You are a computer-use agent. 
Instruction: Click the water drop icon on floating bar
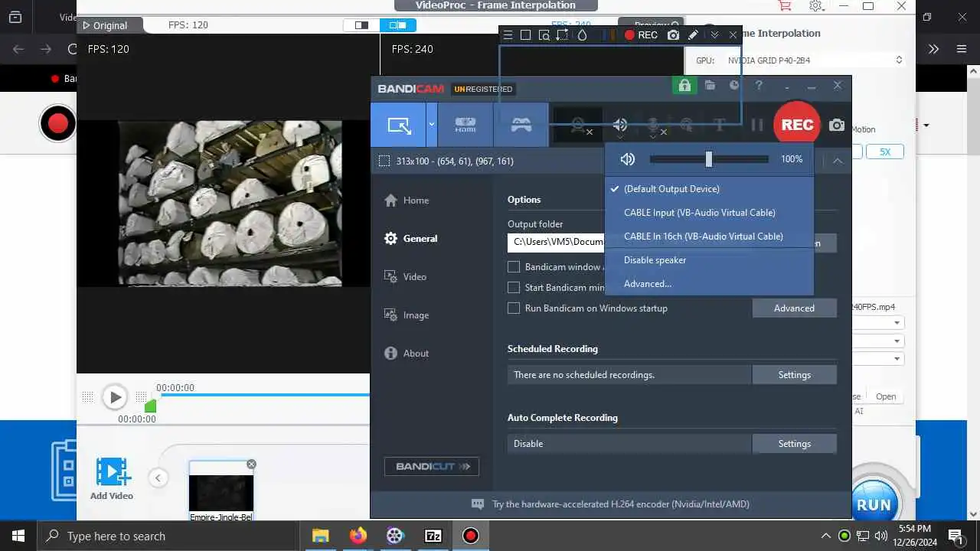[x=582, y=35]
